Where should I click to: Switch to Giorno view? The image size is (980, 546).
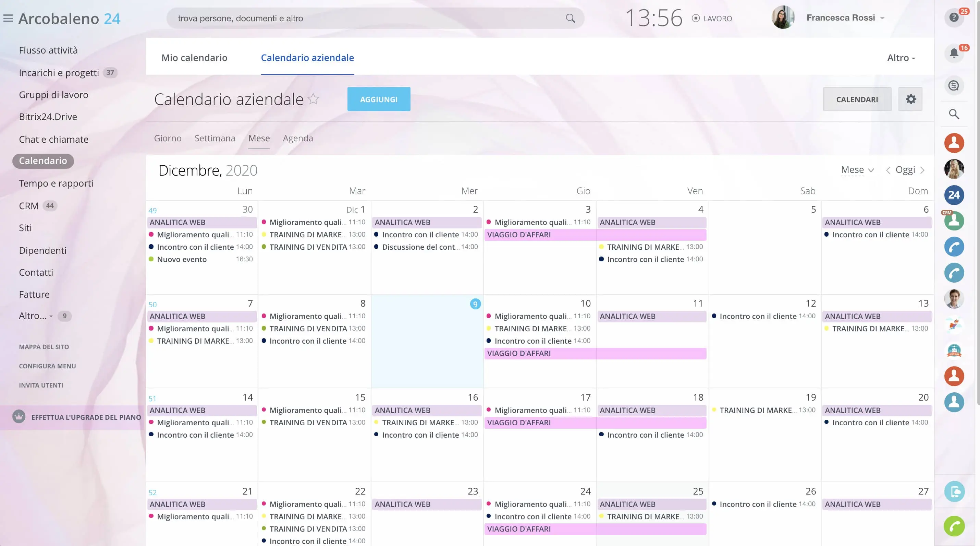(168, 138)
